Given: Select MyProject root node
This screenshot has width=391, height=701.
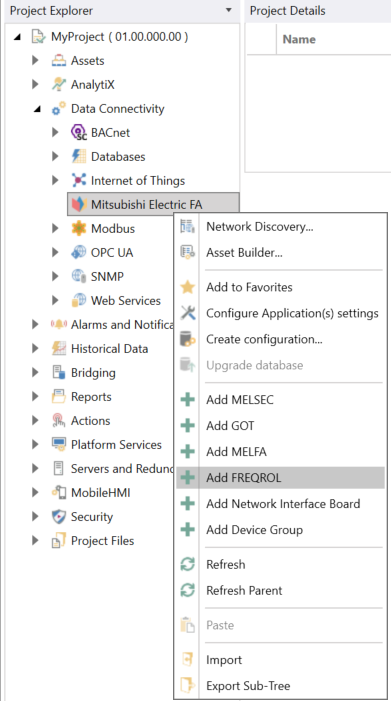Looking at the screenshot, I should [120, 37].
